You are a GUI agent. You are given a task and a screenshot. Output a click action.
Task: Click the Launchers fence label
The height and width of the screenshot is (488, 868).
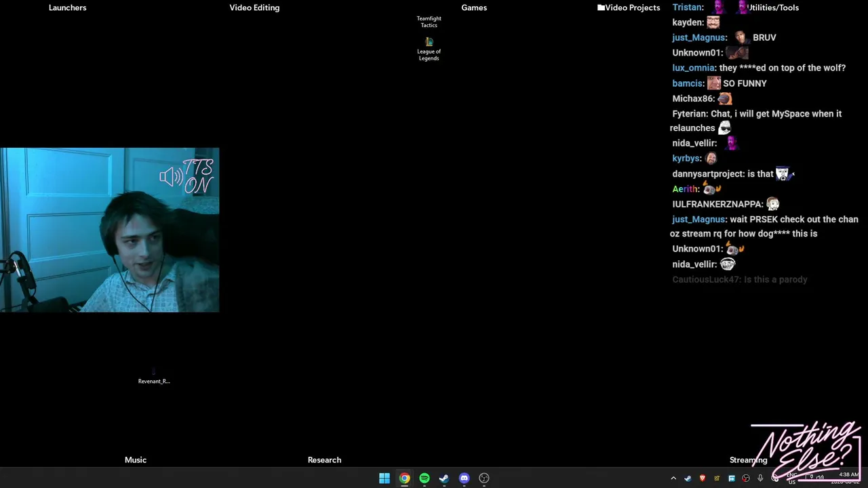(x=68, y=7)
